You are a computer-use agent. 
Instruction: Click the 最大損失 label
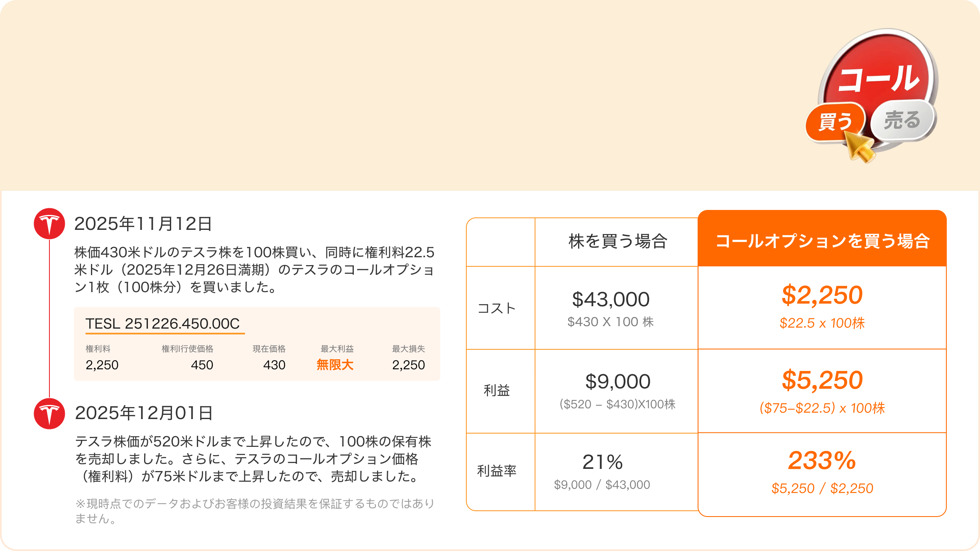pyautogui.click(x=409, y=349)
